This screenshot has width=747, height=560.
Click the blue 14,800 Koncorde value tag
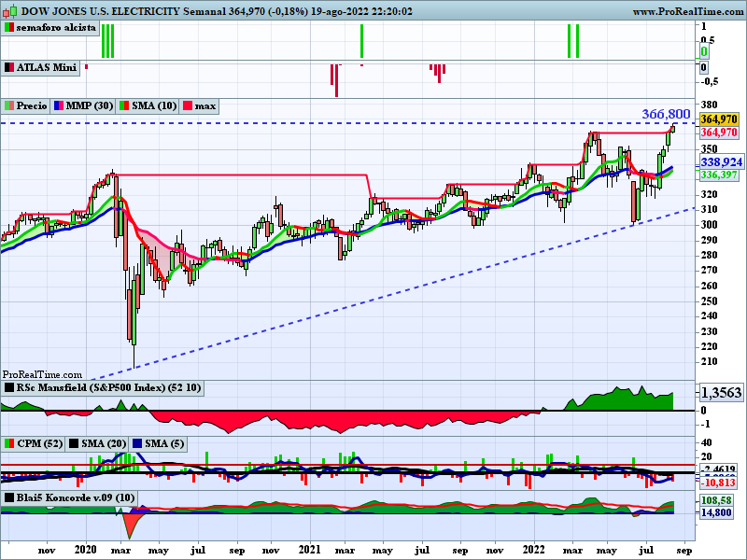click(x=716, y=512)
